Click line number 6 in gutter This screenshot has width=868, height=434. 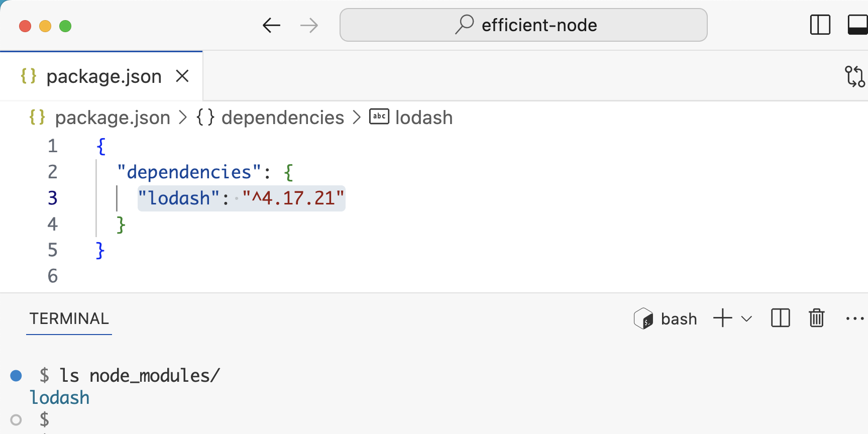click(x=53, y=276)
